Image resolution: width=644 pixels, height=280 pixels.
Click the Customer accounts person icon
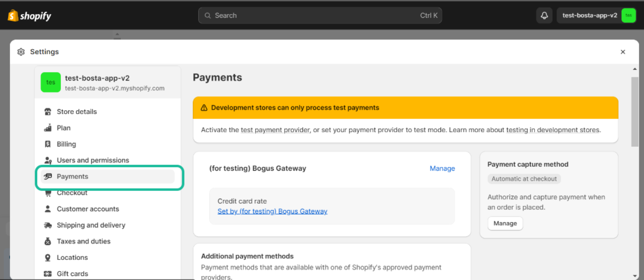tap(48, 209)
